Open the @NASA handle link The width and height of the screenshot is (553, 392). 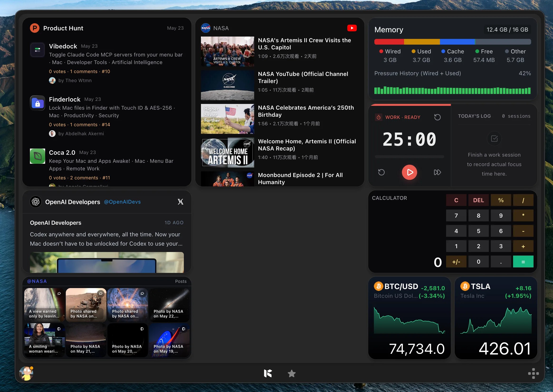pyautogui.click(x=37, y=281)
